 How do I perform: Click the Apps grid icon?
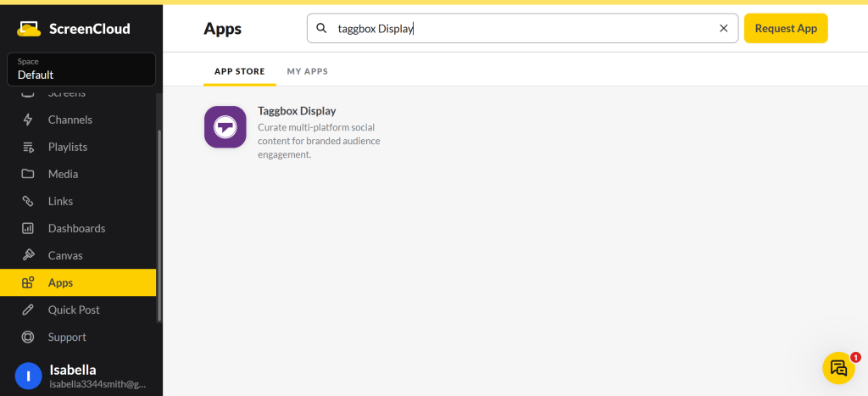point(28,282)
